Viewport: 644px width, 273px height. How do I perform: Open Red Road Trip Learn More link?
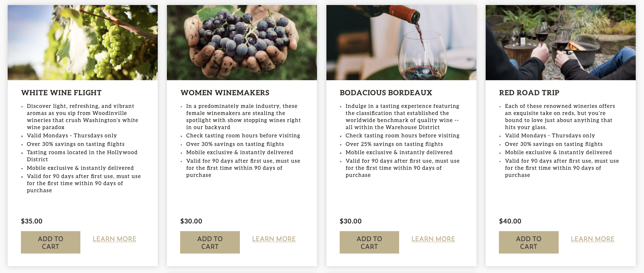592,239
